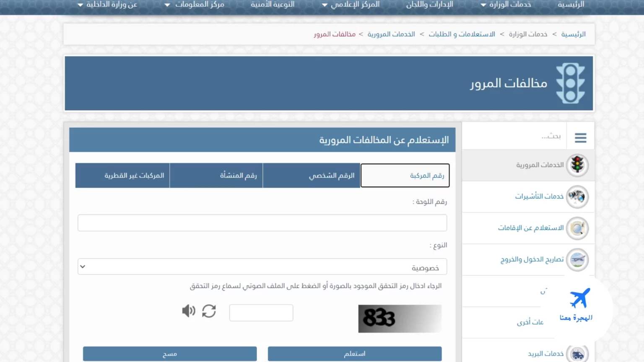The height and width of the screenshot is (362, 644).
Task: Expand the المركز الإعلامي top menu
Action: click(x=351, y=5)
